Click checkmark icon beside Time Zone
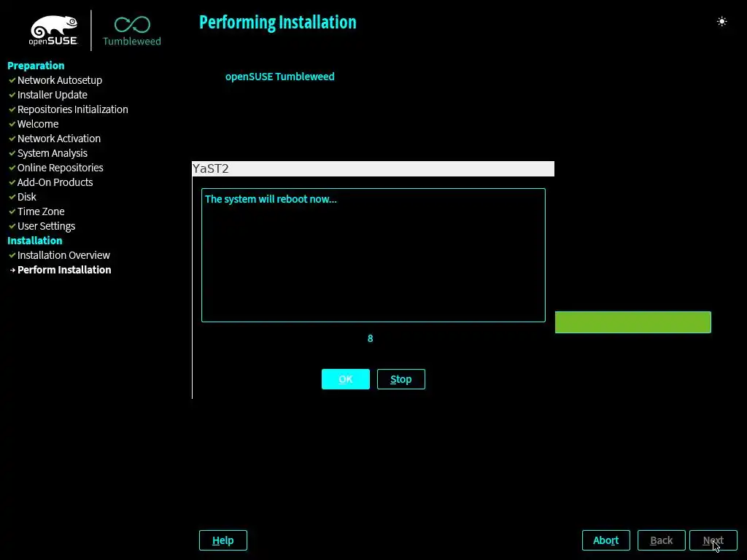This screenshot has width=747, height=560. 12,211
